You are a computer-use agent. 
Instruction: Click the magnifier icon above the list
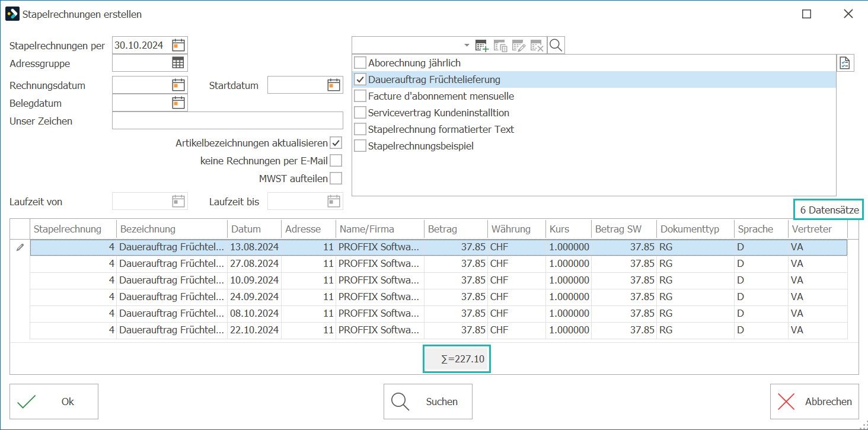pos(556,45)
